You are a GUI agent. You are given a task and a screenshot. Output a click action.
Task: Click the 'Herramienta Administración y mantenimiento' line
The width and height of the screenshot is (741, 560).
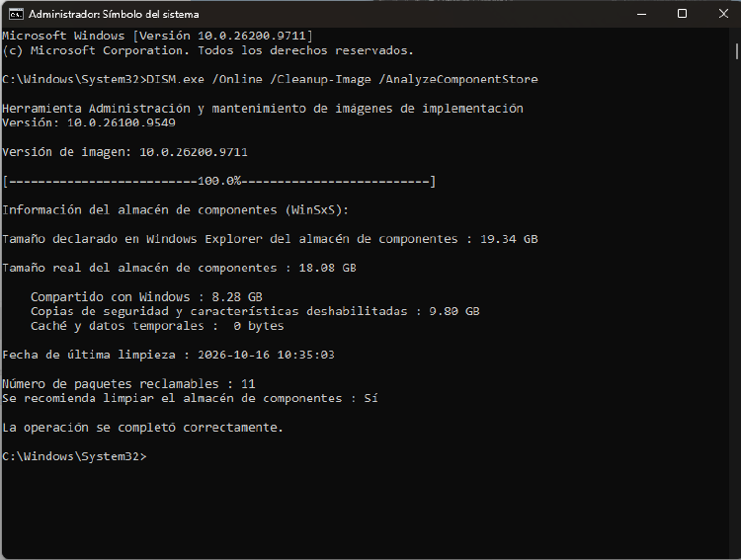[x=263, y=109]
